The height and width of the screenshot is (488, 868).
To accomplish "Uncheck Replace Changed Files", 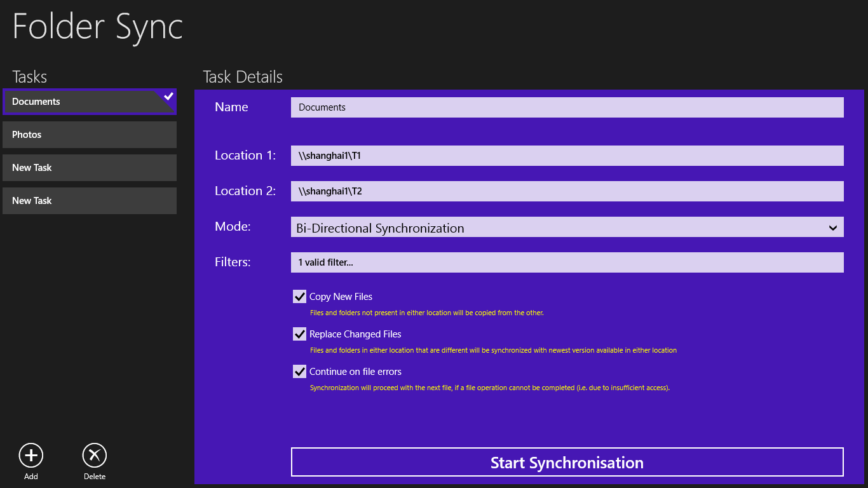I will coord(299,334).
